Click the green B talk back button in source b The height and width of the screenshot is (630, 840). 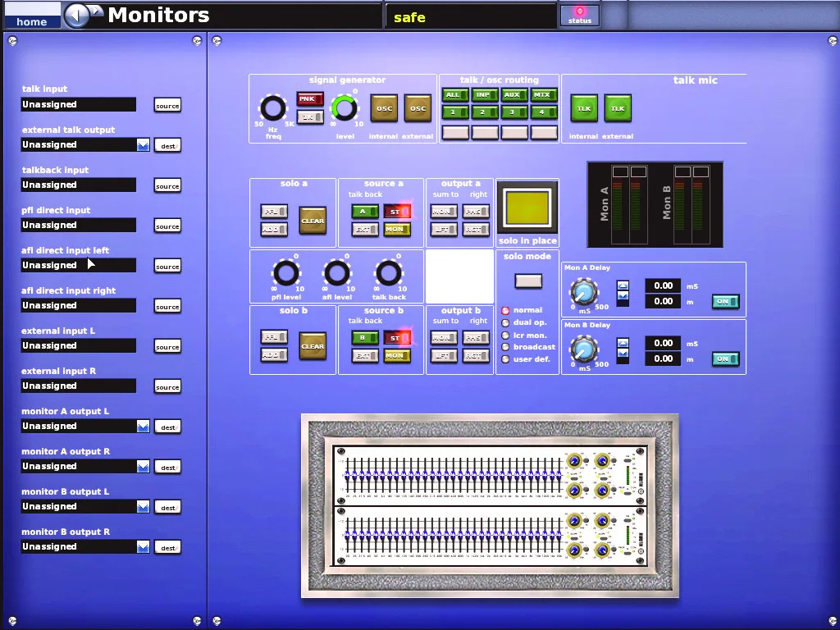point(365,338)
